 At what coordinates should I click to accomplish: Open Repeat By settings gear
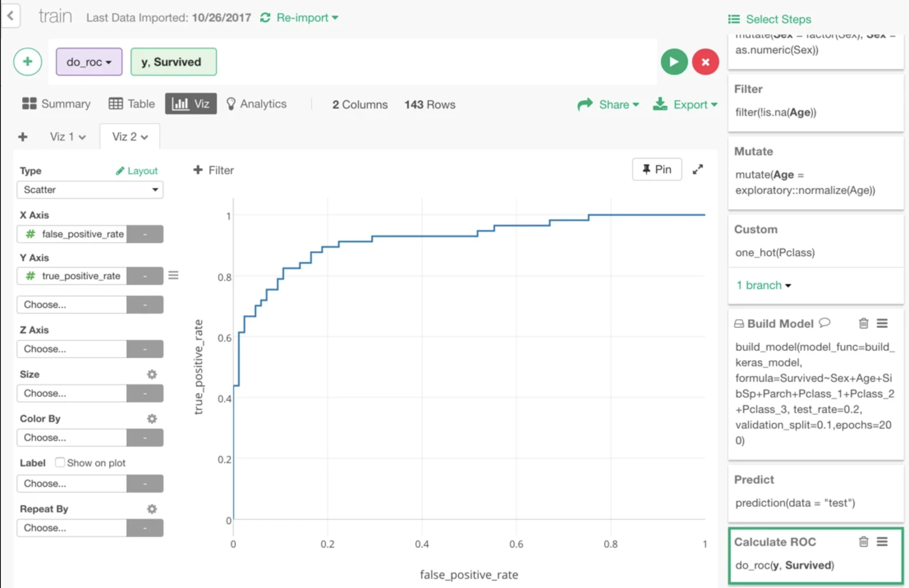[x=152, y=509]
